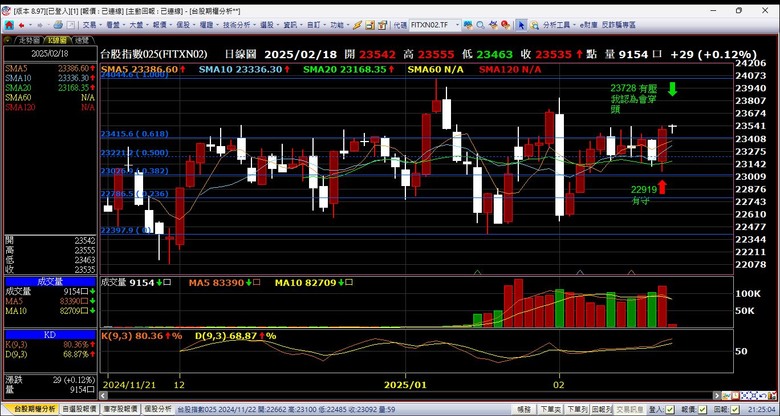The height and width of the screenshot is (416, 780).
Task: Toggle the 報價 checkbox in status bar
Action: tap(702, 409)
